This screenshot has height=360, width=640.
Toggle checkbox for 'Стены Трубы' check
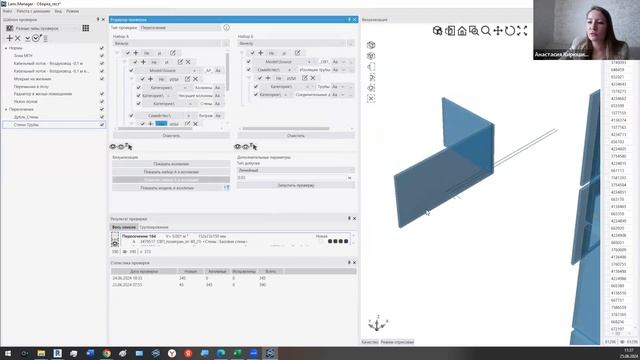(x=102, y=124)
